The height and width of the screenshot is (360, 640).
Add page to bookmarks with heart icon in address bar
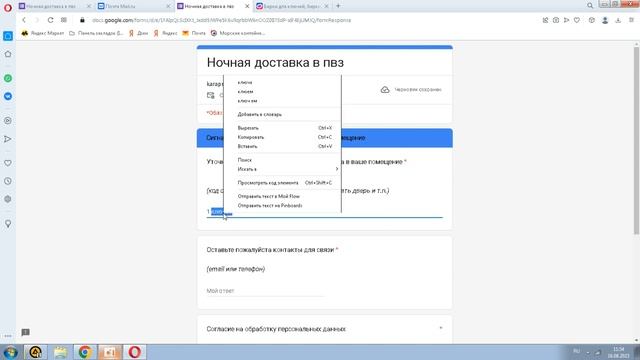(577, 20)
